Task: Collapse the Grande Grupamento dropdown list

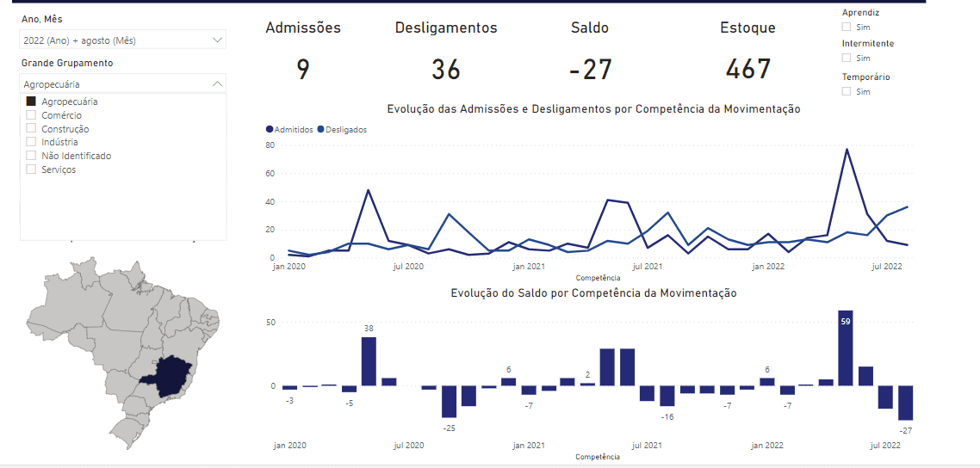Action: (x=216, y=84)
